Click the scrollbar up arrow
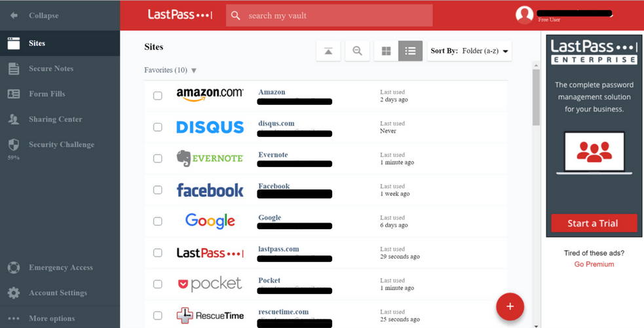 (x=536, y=65)
